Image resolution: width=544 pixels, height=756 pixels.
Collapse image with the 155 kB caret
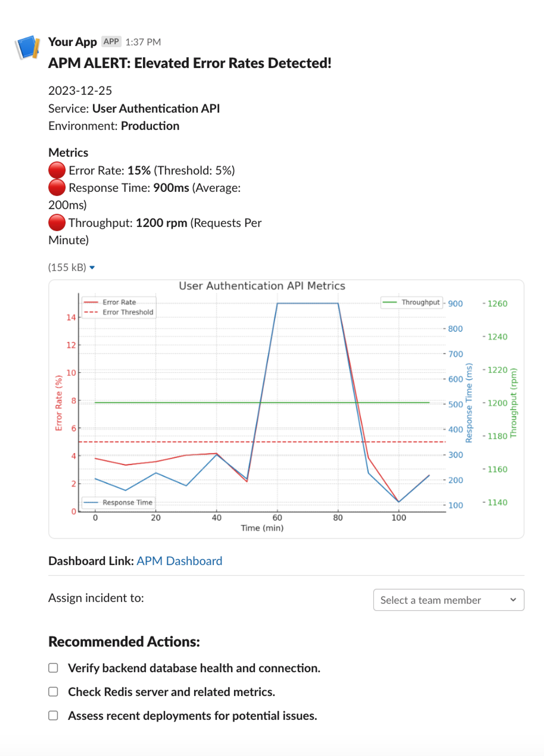click(92, 267)
